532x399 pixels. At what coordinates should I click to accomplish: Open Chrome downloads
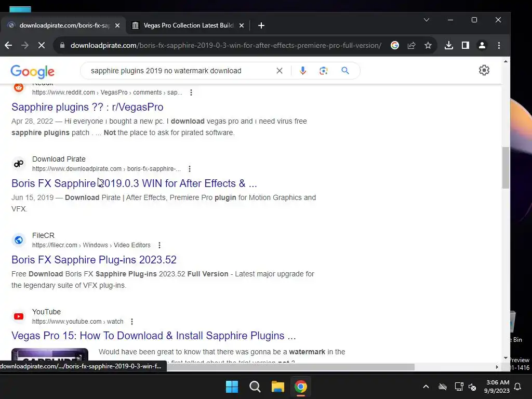pyautogui.click(x=448, y=45)
